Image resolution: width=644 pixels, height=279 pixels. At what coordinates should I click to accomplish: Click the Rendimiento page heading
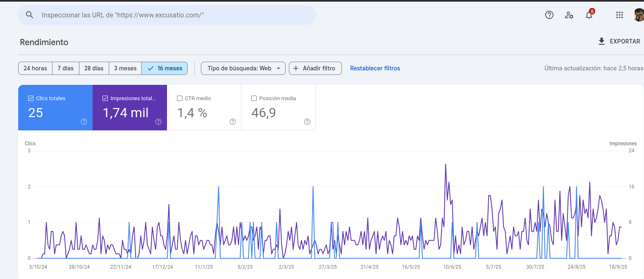coord(44,42)
